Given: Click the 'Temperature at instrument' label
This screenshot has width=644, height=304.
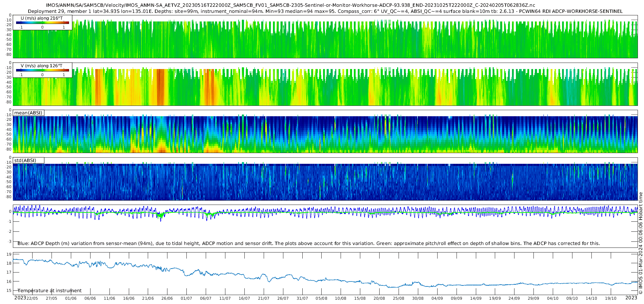Looking at the screenshot, I should tap(50, 291).
